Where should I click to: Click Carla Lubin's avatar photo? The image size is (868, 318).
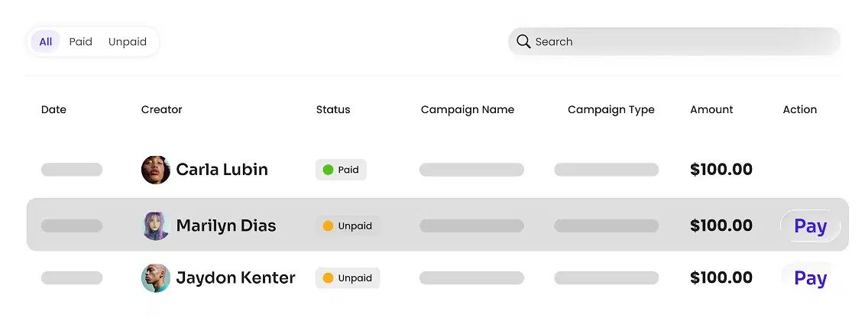coord(156,170)
